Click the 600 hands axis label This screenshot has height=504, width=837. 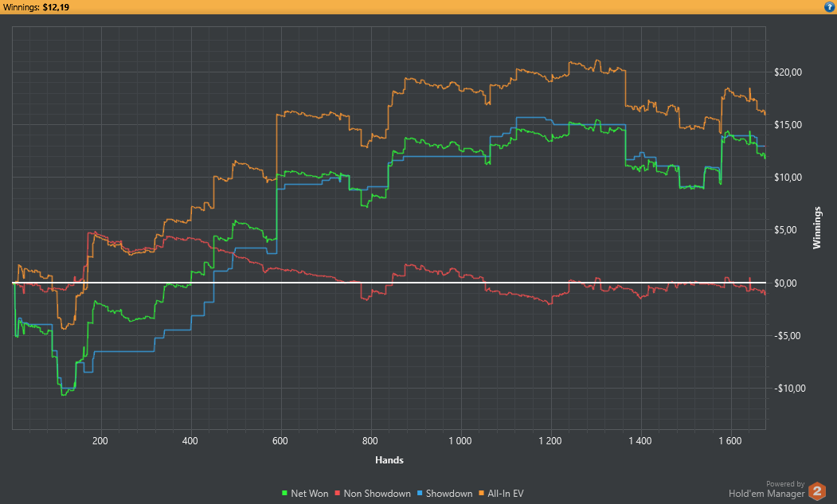click(280, 441)
